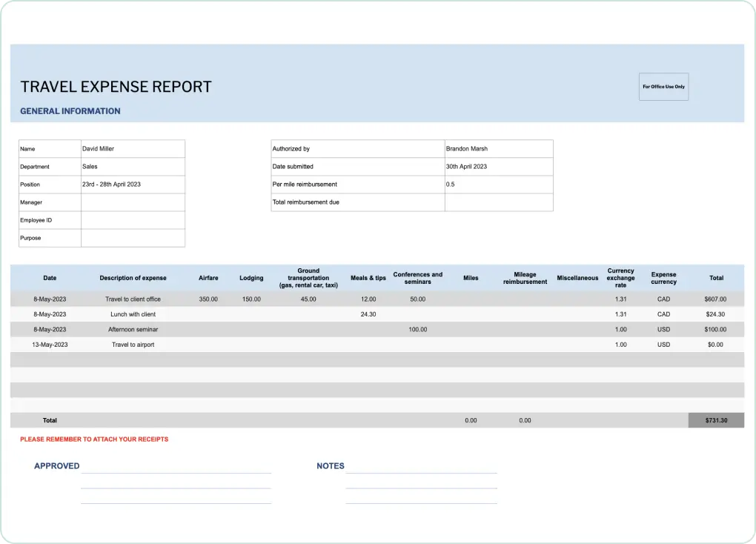Click the Authorized by value Brandon Marsh
This screenshot has width=756, height=544.
498,149
